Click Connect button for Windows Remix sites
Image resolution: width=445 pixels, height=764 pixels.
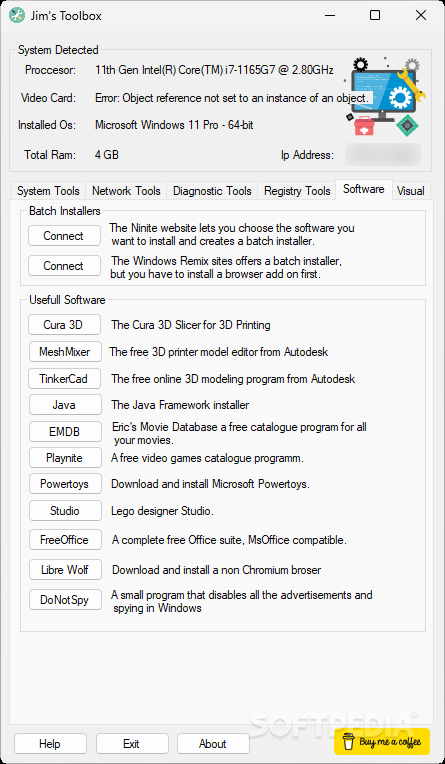(x=64, y=266)
